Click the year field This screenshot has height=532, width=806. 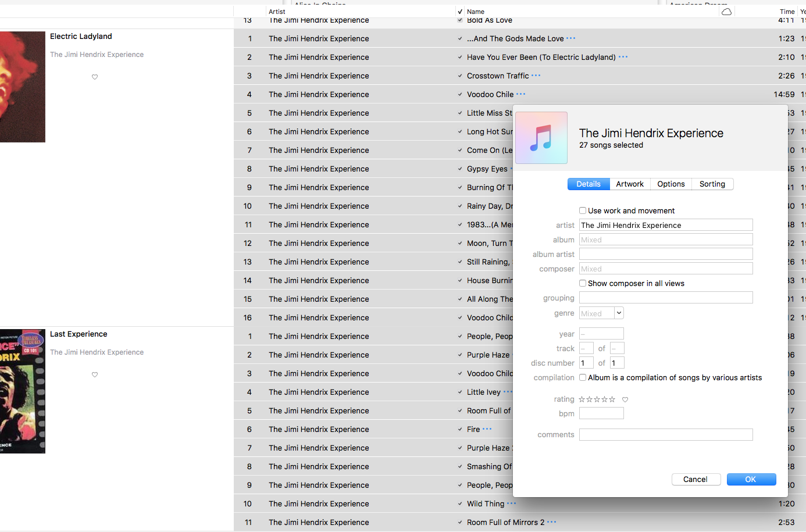tap(601, 334)
